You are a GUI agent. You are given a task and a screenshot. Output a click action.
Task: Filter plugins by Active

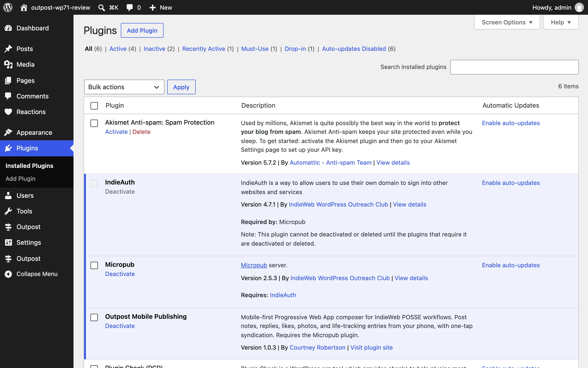point(118,49)
